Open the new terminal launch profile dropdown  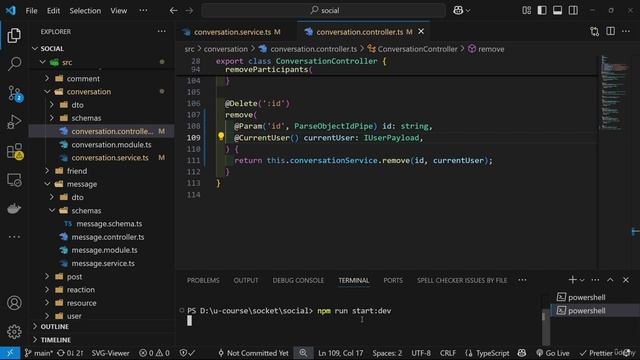point(582,280)
